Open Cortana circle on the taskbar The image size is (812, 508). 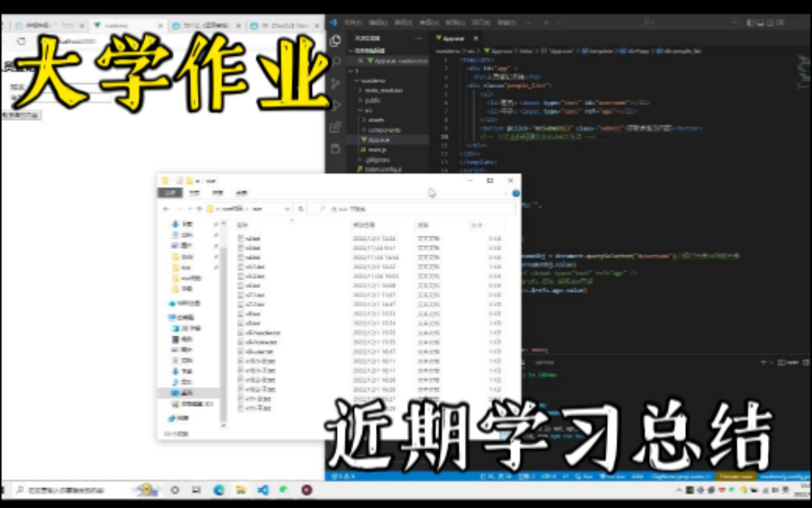pyautogui.click(x=175, y=490)
